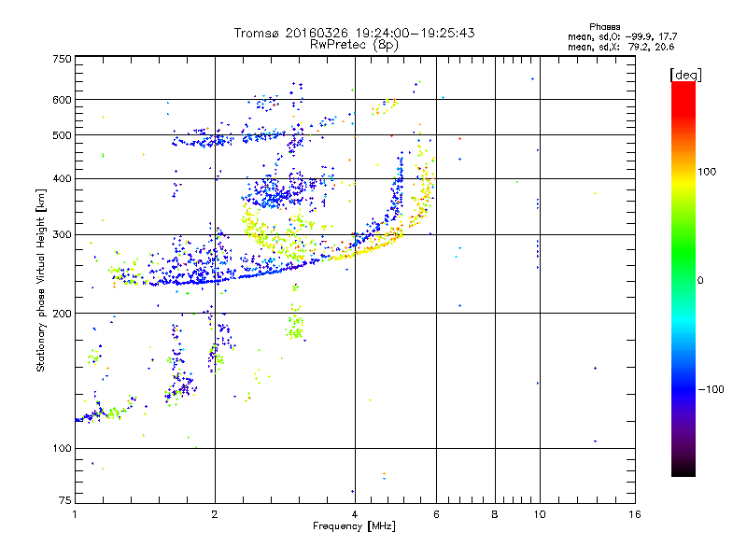Click the colorbar tick label '-100'
The image size is (747, 560).
pyautogui.click(x=711, y=389)
